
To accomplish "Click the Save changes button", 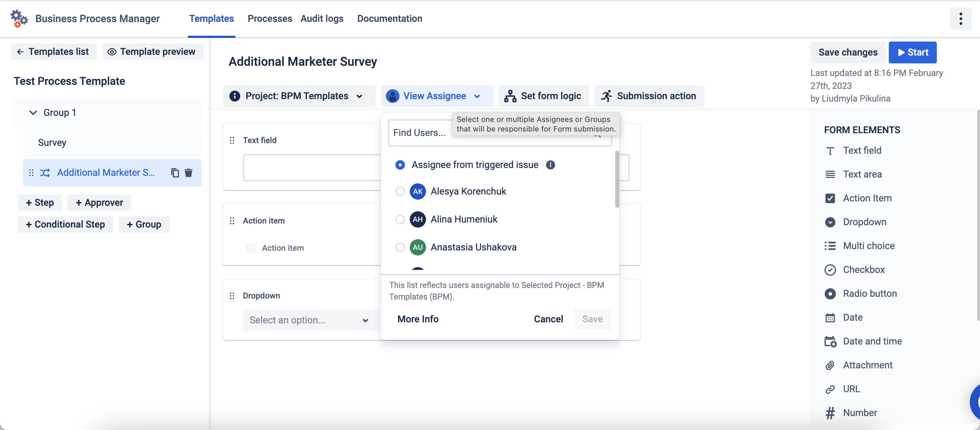I will 848,52.
